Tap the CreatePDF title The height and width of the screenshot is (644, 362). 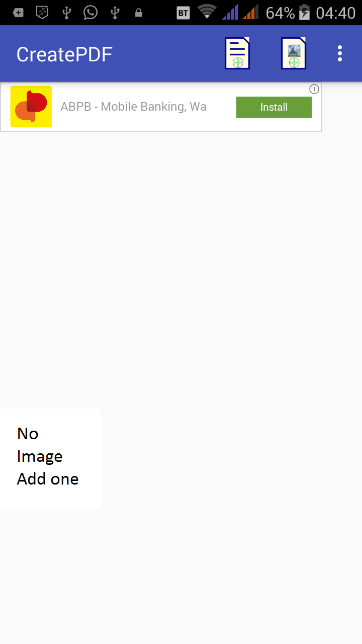coord(64,54)
